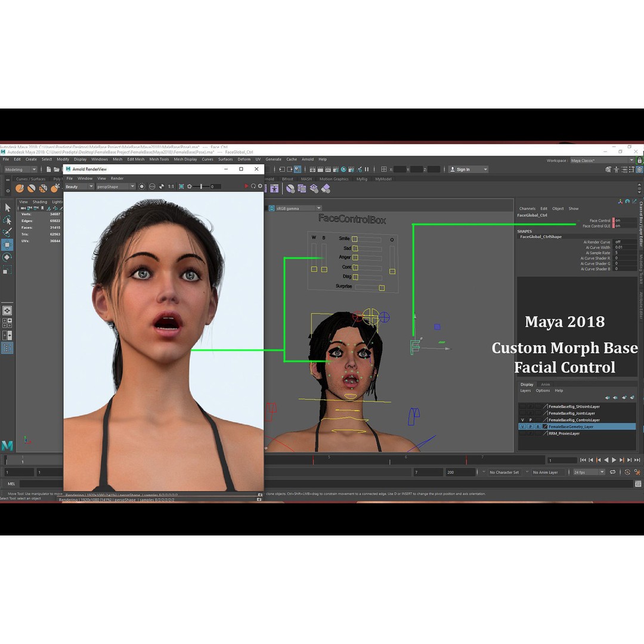Viewport: 644px width, 644px height.
Task: Click the Ai Curve Width value field
Action: coord(624,247)
